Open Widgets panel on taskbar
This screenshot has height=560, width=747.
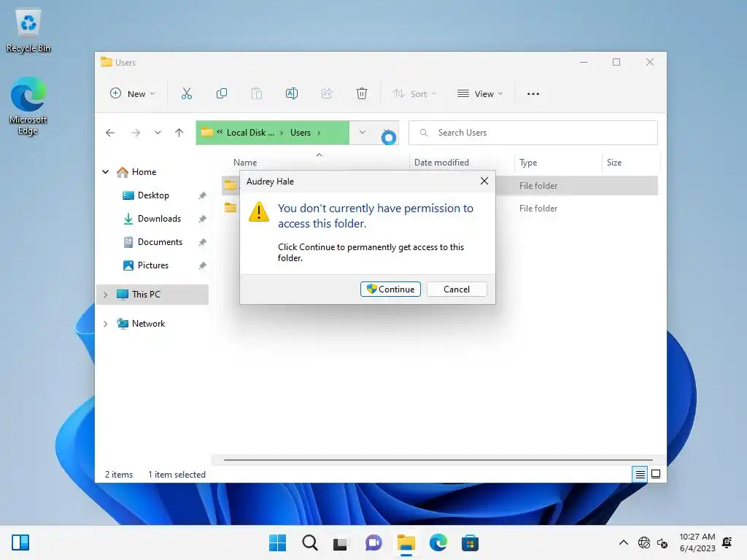pyautogui.click(x=20, y=542)
